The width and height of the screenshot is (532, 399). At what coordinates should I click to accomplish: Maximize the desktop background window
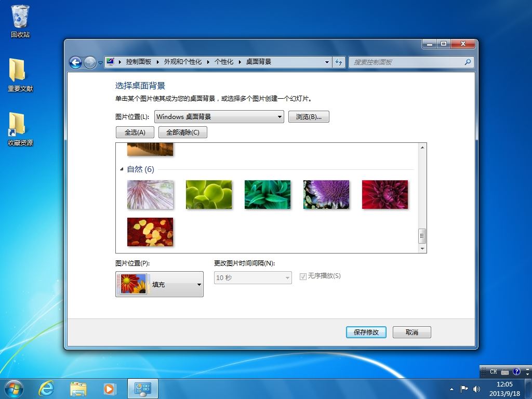[x=444, y=44]
